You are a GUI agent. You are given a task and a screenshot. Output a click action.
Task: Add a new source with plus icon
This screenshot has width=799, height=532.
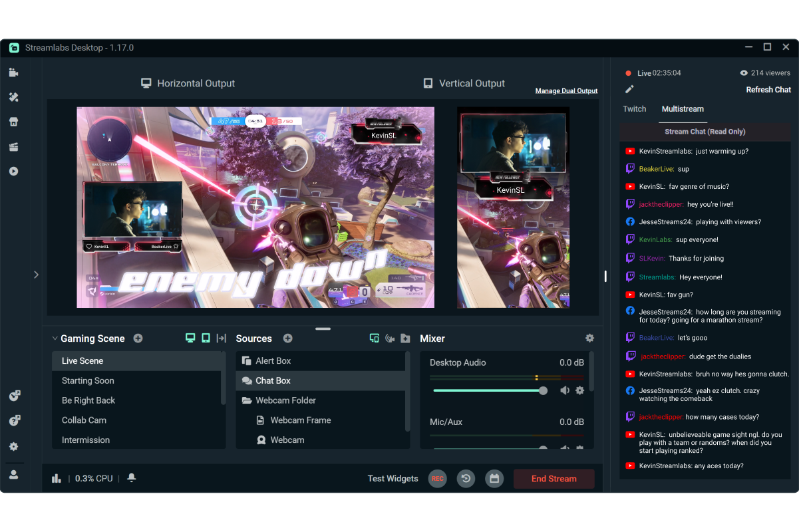tap(287, 338)
